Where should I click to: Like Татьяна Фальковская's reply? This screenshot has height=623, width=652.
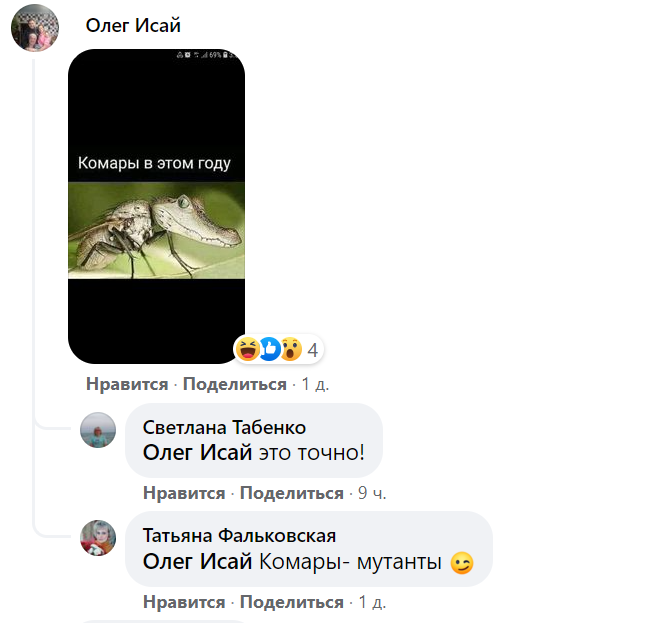tap(184, 602)
